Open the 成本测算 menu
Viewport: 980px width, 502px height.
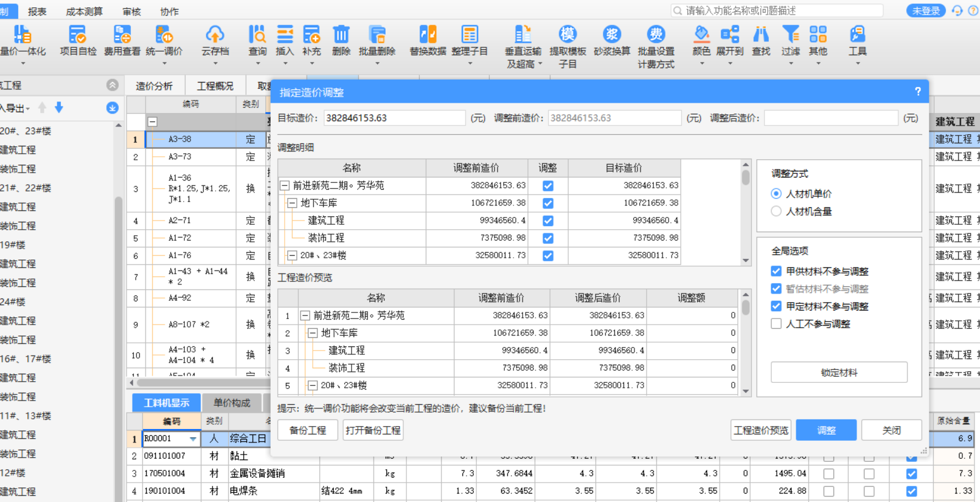pos(84,12)
